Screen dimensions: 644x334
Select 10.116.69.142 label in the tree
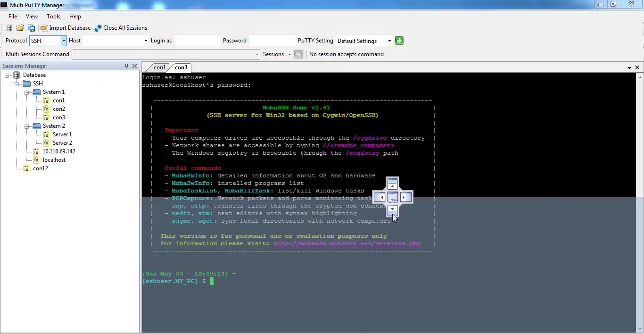59,151
